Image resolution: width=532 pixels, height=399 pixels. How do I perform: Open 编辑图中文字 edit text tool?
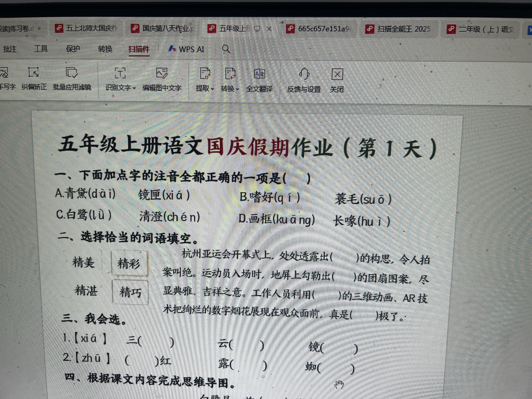[162, 73]
